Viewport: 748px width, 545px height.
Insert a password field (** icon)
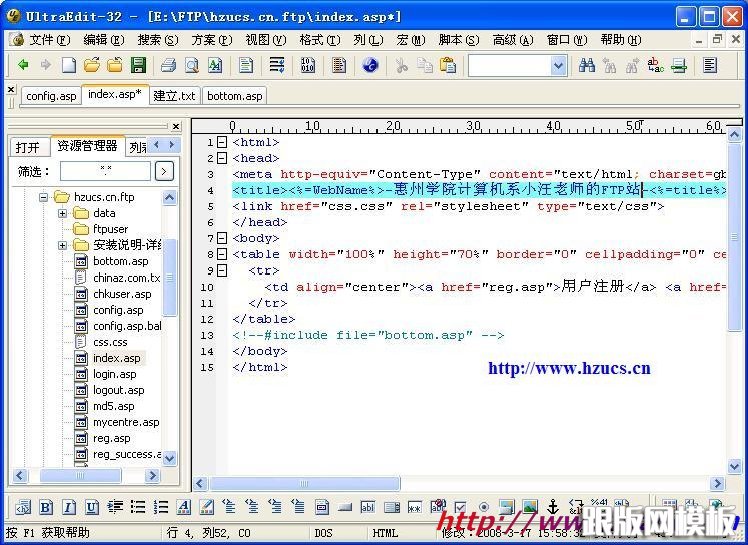click(414, 507)
